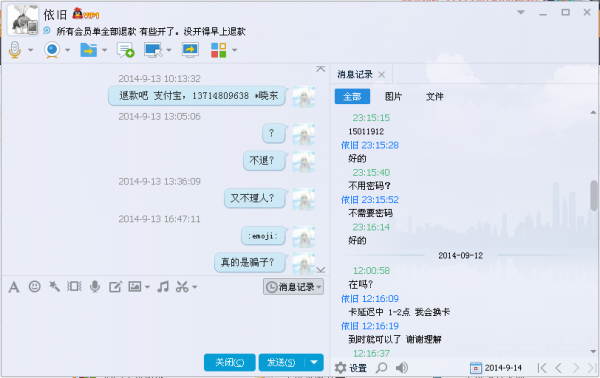The image size is (600, 378).
Task: Click in the message input area
Action: coord(165,323)
